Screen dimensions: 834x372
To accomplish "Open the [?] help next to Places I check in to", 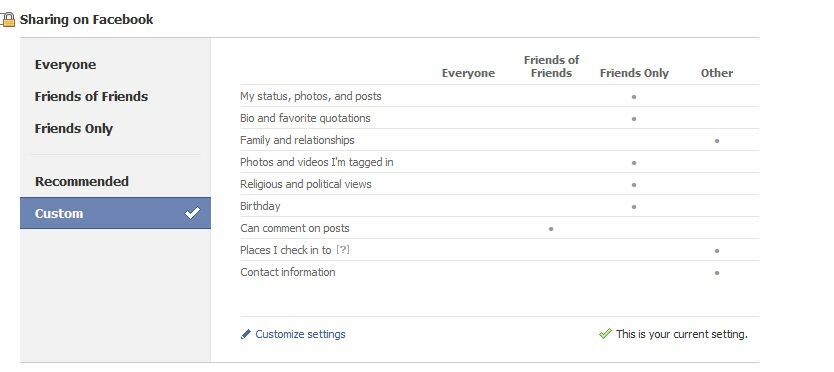I will coord(343,250).
